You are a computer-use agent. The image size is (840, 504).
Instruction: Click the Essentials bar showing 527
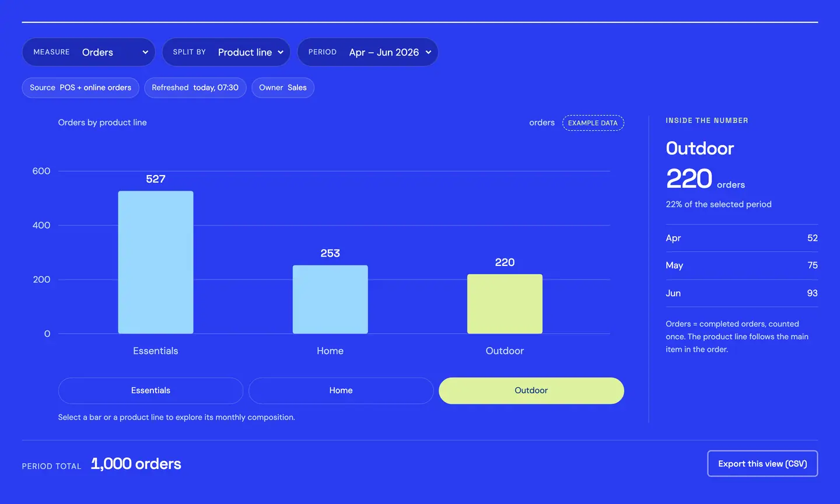[x=156, y=262]
